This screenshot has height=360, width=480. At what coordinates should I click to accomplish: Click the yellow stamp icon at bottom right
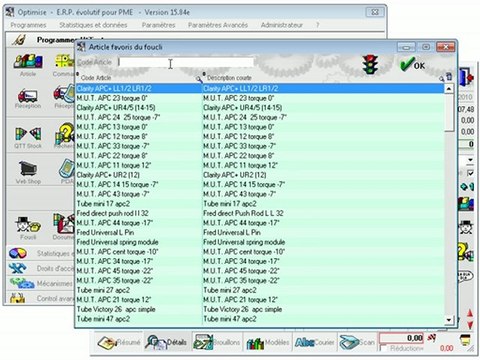465,340
